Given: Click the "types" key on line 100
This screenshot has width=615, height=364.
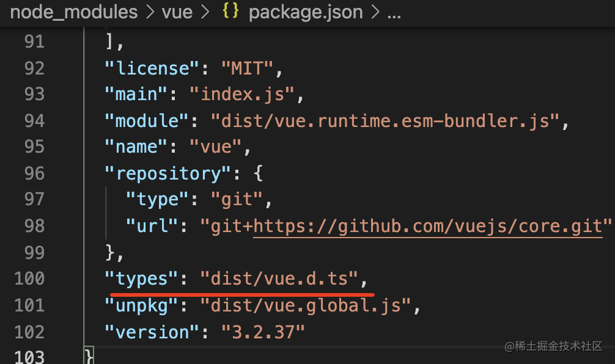Looking at the screenshot, I should click(141, 278).
